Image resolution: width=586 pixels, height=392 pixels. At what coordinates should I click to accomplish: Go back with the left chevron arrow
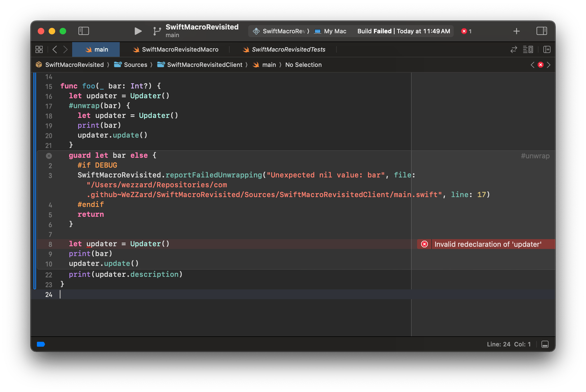pos(55,49)
